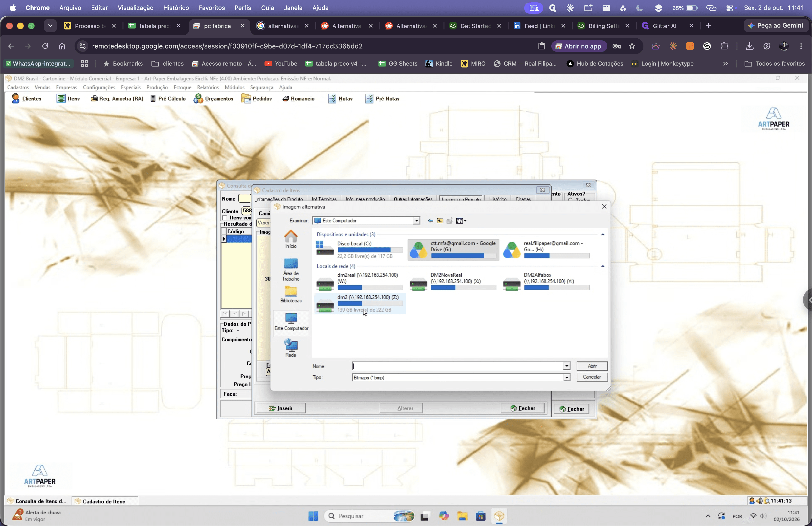Open Orçamentos toolbar item
812x526 pixels.
pyautogui.click(x=213, y=99)
